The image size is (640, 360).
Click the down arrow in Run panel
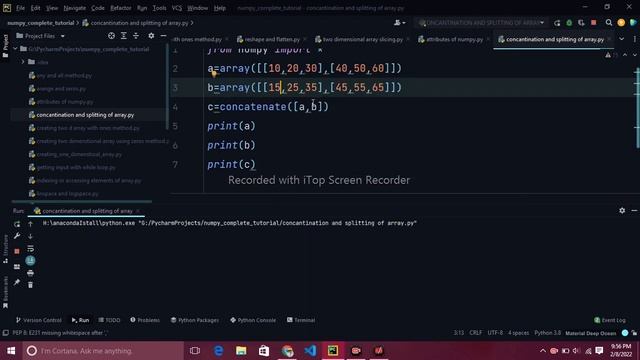[30, 236]
